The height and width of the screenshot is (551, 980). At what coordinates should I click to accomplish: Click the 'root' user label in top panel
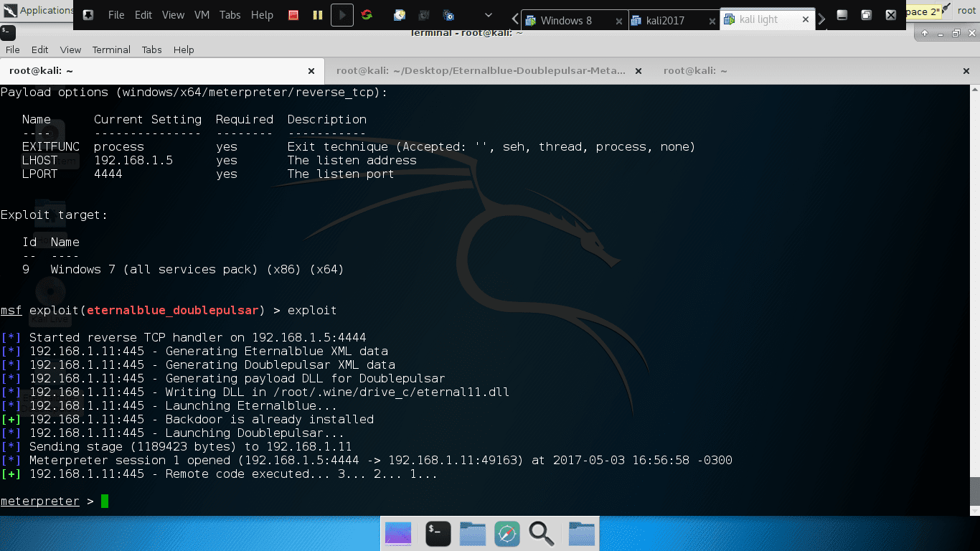pyautogui.click(x=967, y=10)
